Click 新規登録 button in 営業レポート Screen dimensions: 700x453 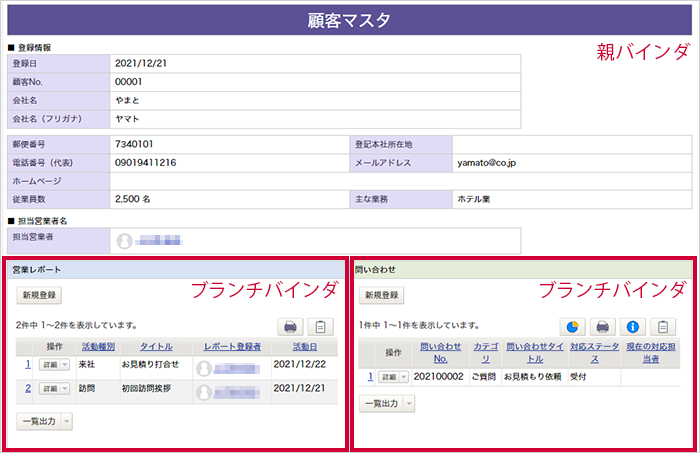(39, 295)
